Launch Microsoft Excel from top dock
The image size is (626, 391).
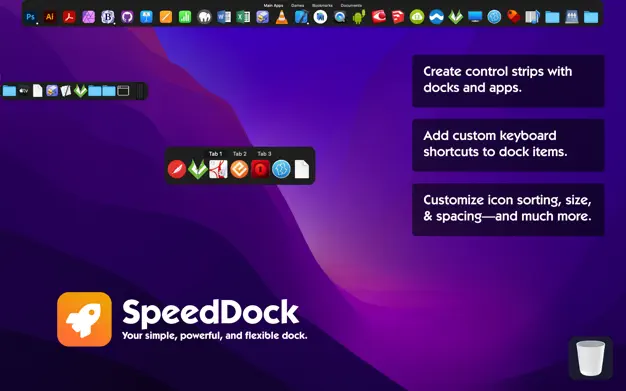243,17
